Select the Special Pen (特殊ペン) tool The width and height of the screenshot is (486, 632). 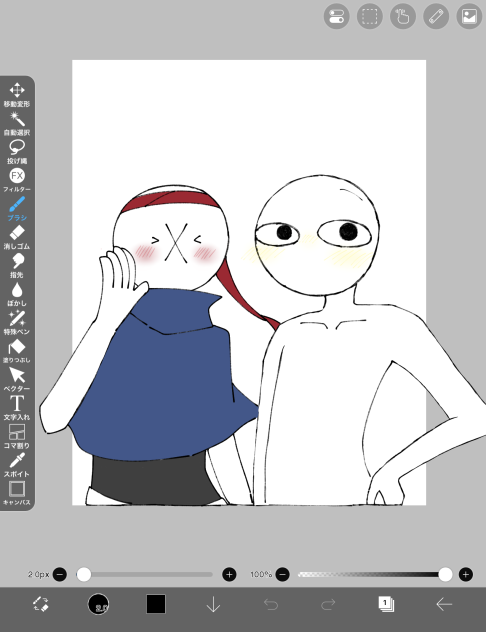(17, 322)
